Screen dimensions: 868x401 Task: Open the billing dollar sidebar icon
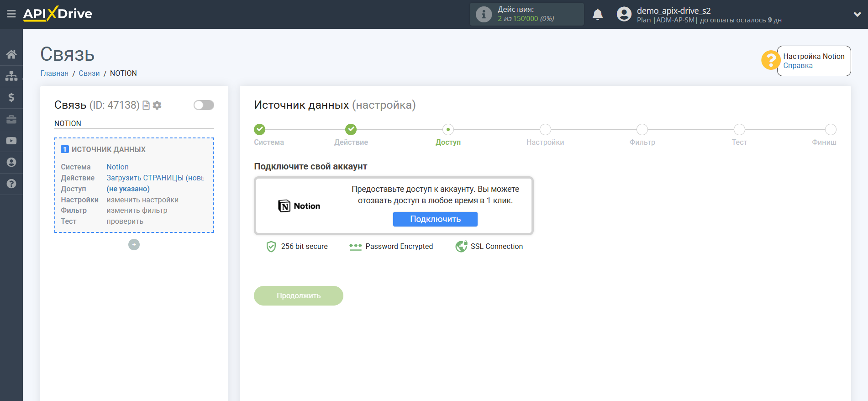point(11,97)
